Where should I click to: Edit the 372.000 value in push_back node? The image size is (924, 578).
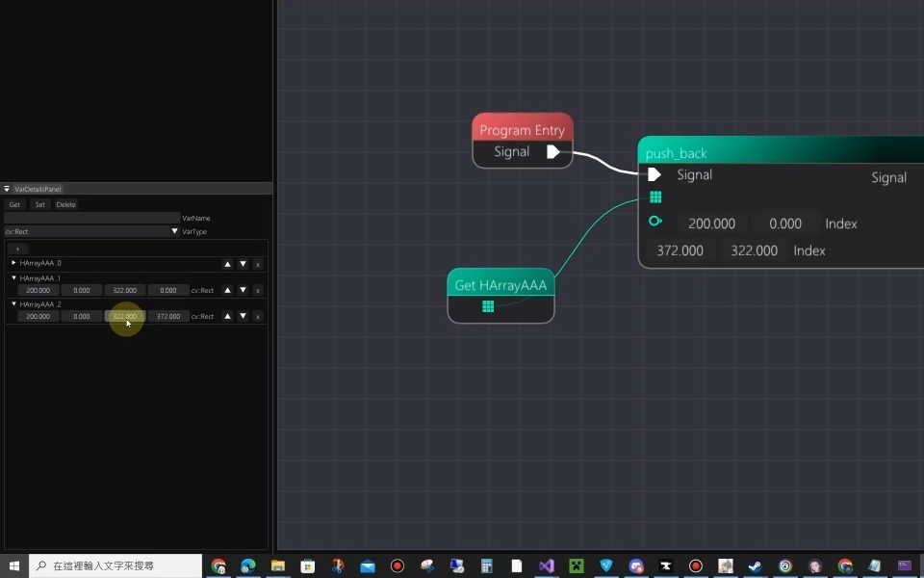pos(680,250)
